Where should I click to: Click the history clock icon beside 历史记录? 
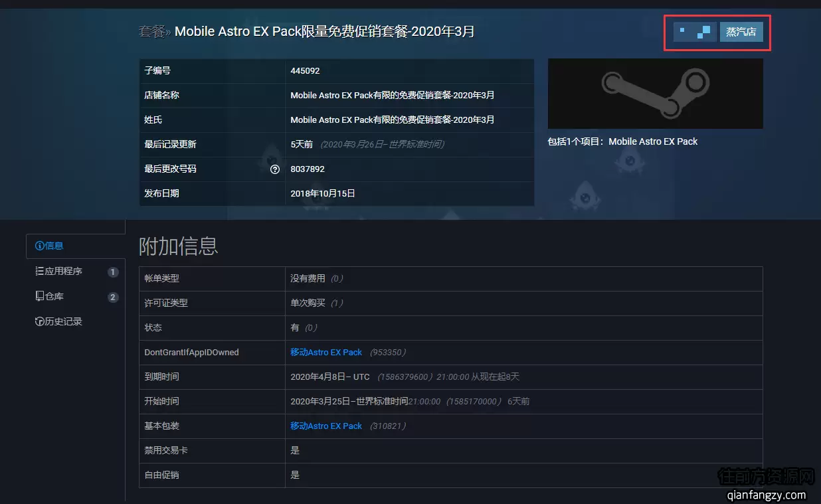[x=39, y=321]
